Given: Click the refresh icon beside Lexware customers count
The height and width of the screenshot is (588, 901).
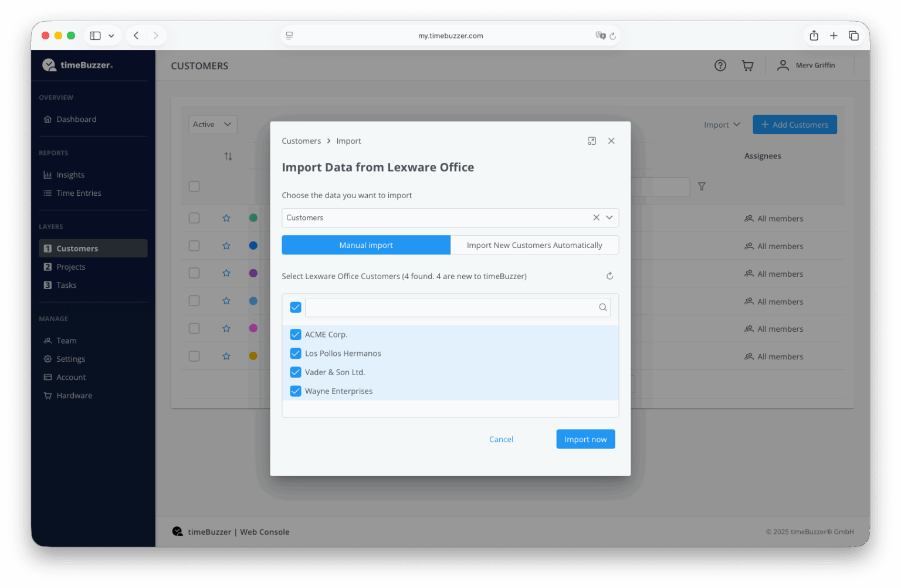Looking at the screenshot, I should [609, 276].
